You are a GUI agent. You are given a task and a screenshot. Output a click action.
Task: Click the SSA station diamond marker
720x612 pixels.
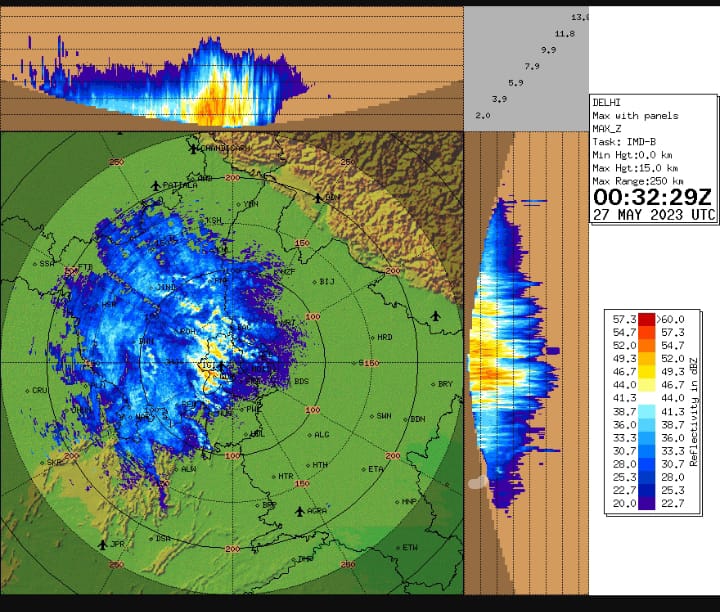click(x=35, y=264)
